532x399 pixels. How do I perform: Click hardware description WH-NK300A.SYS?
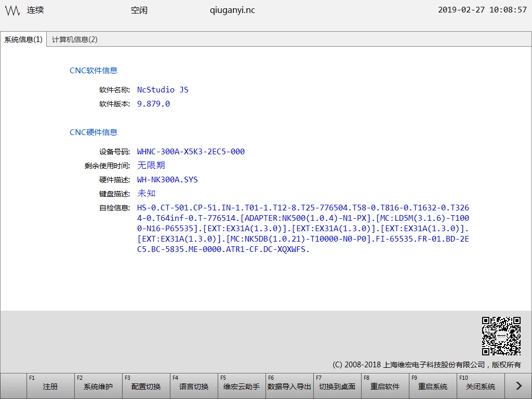pyautogui.click(x=168, y=180)
